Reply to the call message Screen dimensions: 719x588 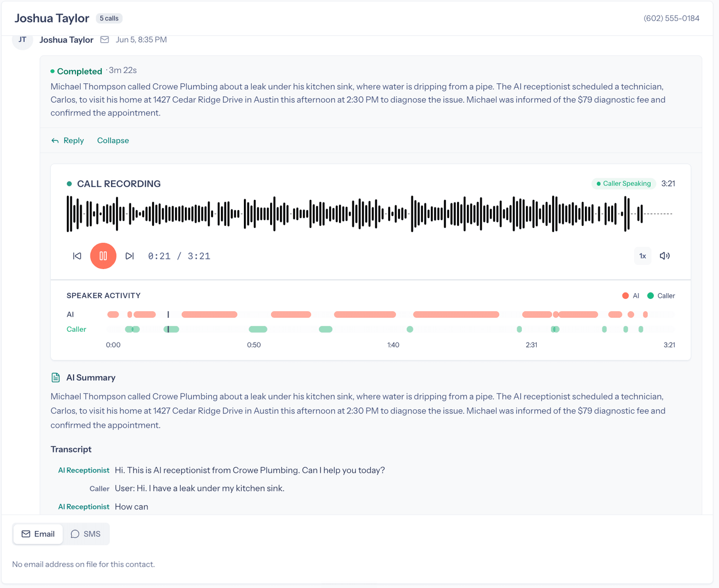68,141
